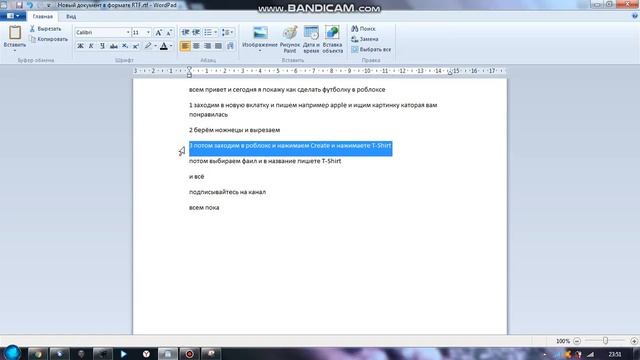This screenshot has height=360, width=640.
Task: Cut selection with Вырезать
Action: 45,29
